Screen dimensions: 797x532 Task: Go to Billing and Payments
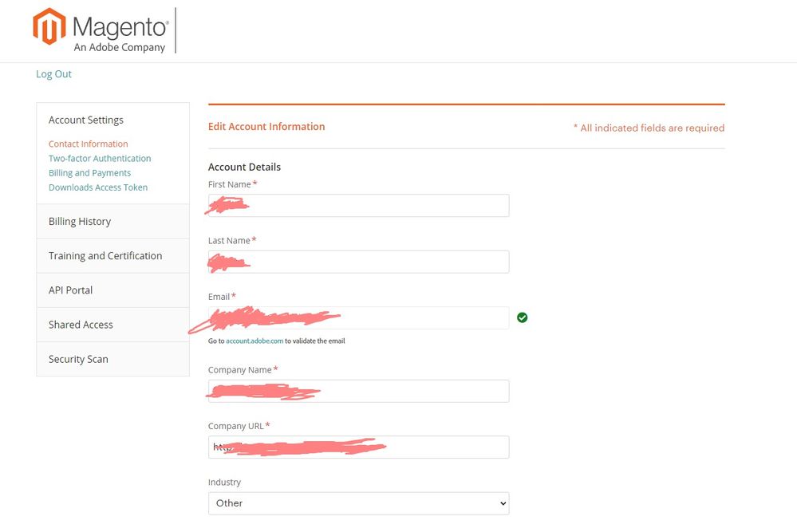(89, 173)
